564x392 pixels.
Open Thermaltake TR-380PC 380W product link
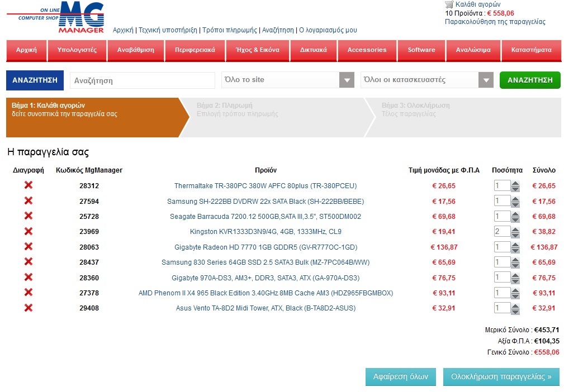[266, 186]
